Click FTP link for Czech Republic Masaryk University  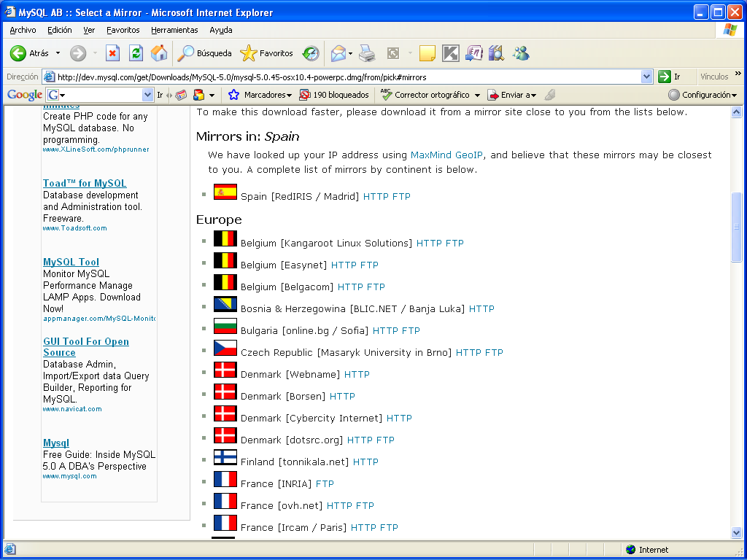[x=494, y=352]
